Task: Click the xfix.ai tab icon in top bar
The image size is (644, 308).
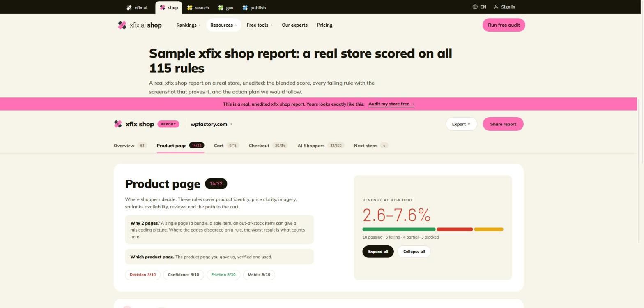Action: [129, 8]
